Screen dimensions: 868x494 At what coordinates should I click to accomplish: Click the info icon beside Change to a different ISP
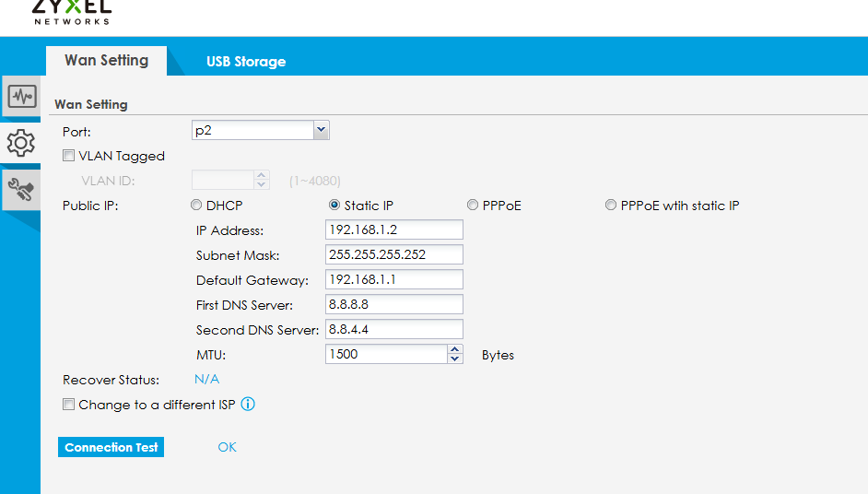point(248,405)
